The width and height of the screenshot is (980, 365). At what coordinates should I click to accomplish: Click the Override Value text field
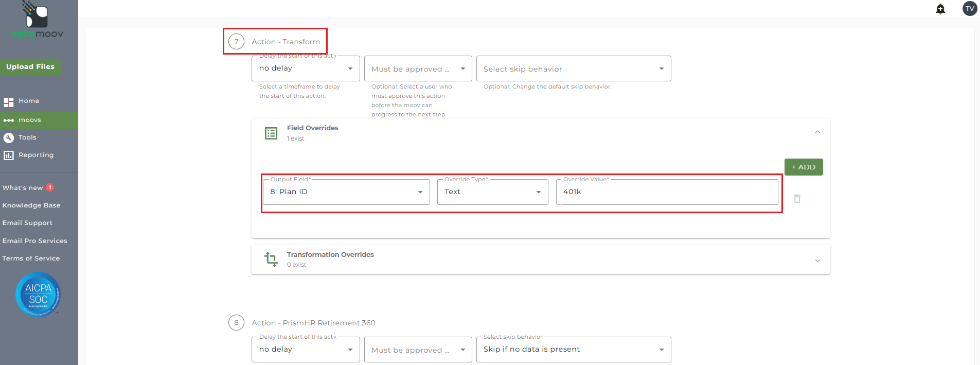pos(667,192)
